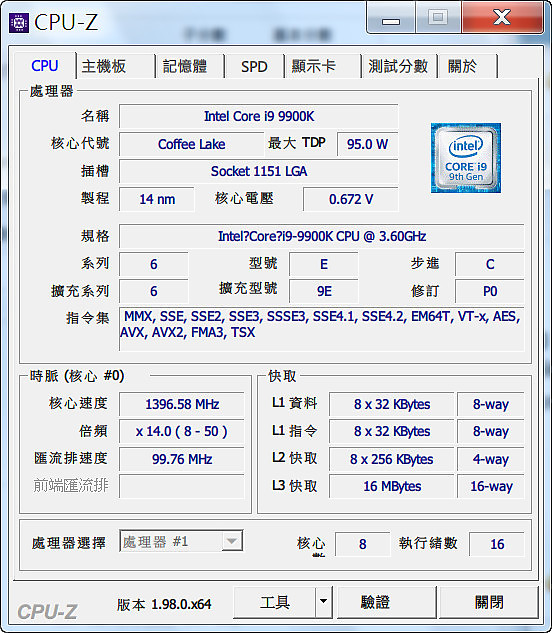This screenshot has height=633, width=552.
Task: Open the 關於 tab
Action: (x=467, y=66)
